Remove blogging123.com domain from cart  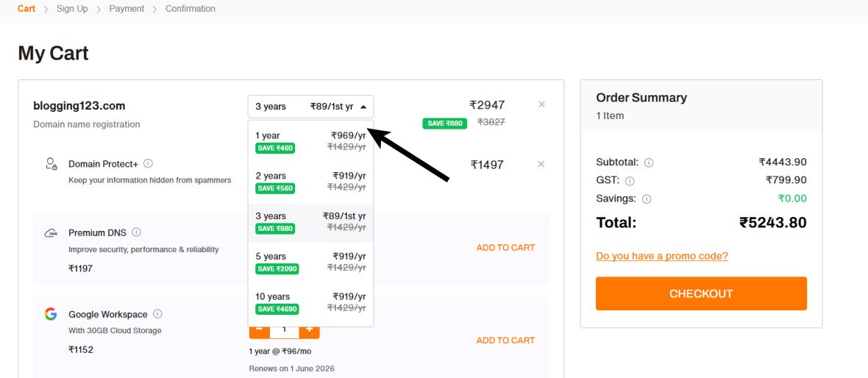(541, 104)
